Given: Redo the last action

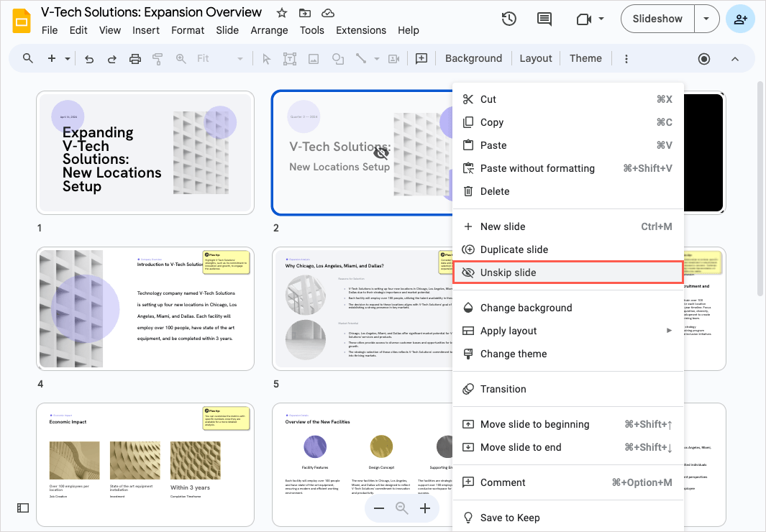Looking at the screenshot, I should pos(112,59).
